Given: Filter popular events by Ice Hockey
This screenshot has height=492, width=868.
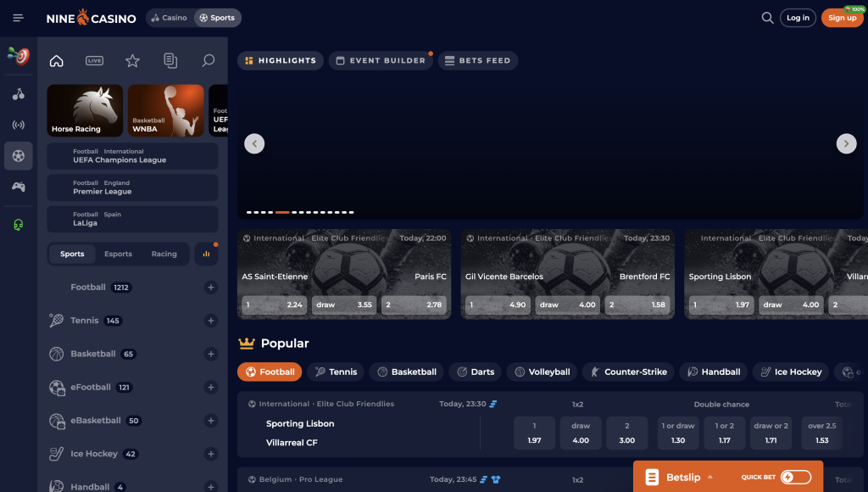Looking at the screenshot, I should pos(791,372).
